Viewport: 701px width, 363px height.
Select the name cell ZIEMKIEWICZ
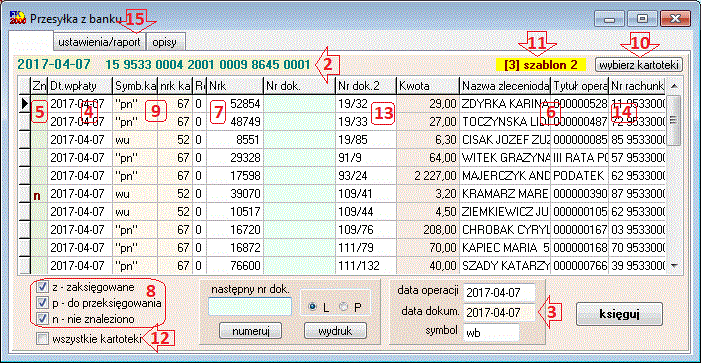[505, 212]
